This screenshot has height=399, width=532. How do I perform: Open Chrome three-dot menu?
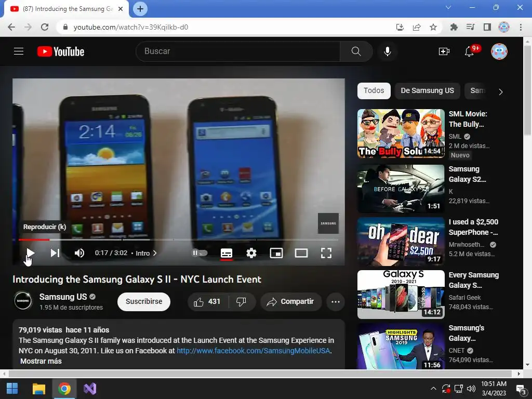point(521,27)
